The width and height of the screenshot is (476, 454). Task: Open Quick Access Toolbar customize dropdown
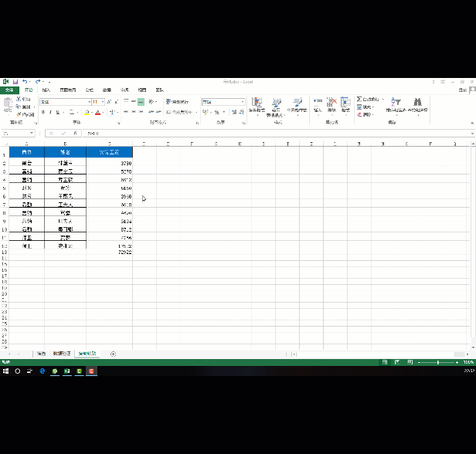[x=49, y=82]
